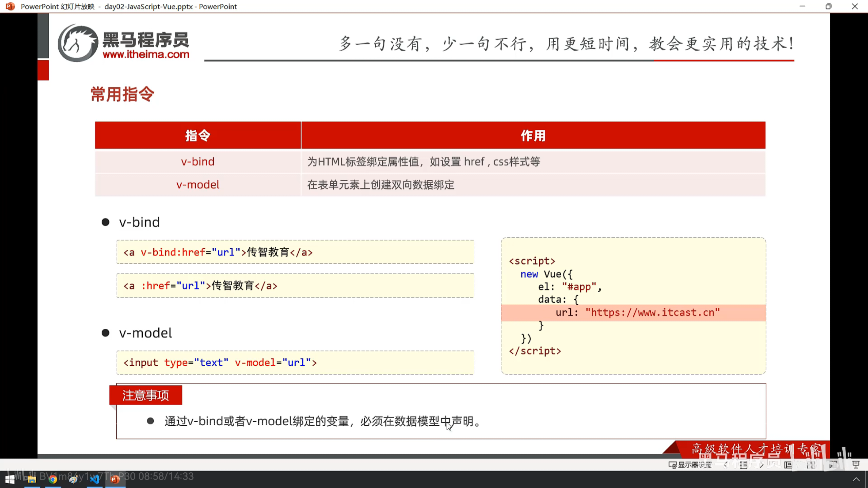Go to the previous slide arrow
The image size is (868, 488).
(726, 465)
